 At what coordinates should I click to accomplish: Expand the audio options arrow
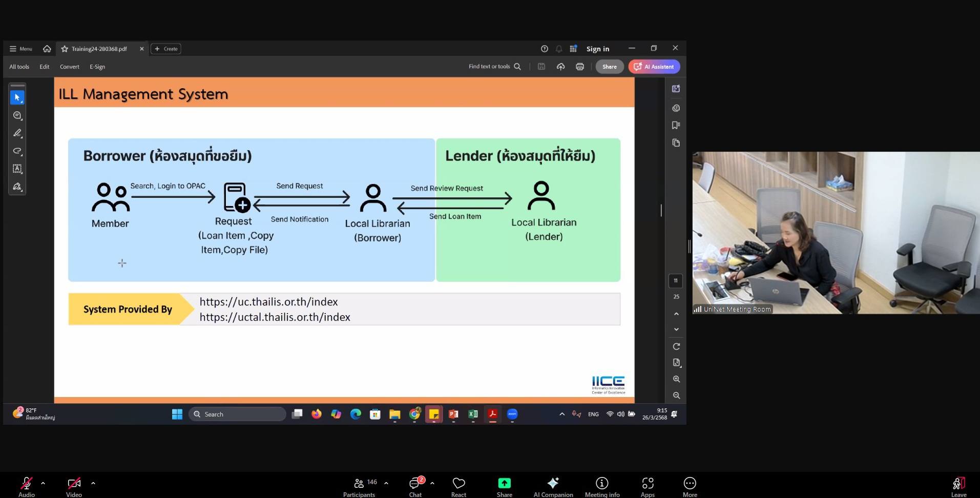(x=43, y=483)
